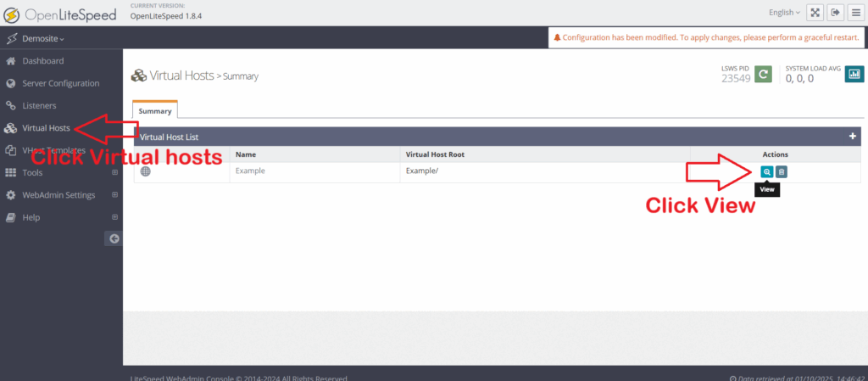This screenshot has height=381, width=868.
Task: Click the plus icon to add virtual host
Action: tap(853, 136)
